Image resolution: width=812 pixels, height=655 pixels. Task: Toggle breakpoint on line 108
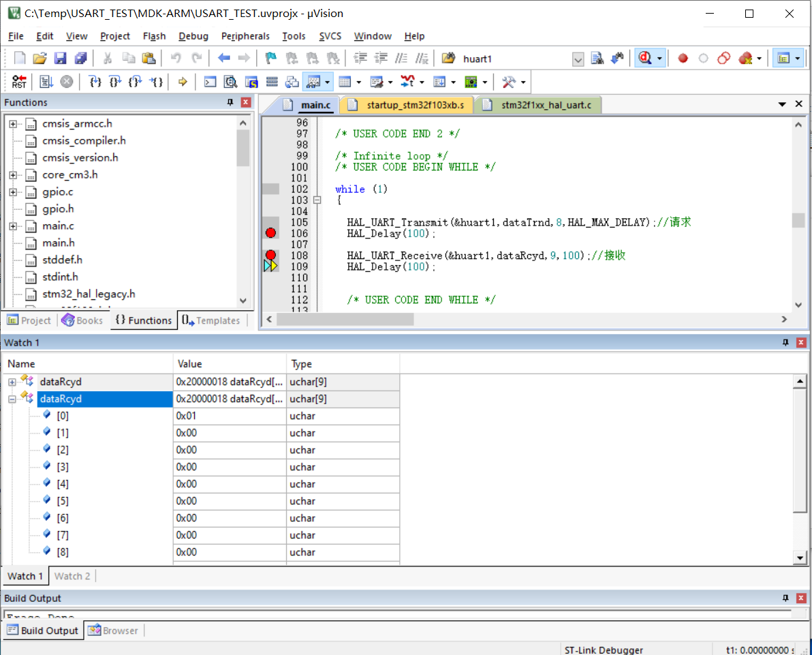pyautogui.click(x=270, y=254)
